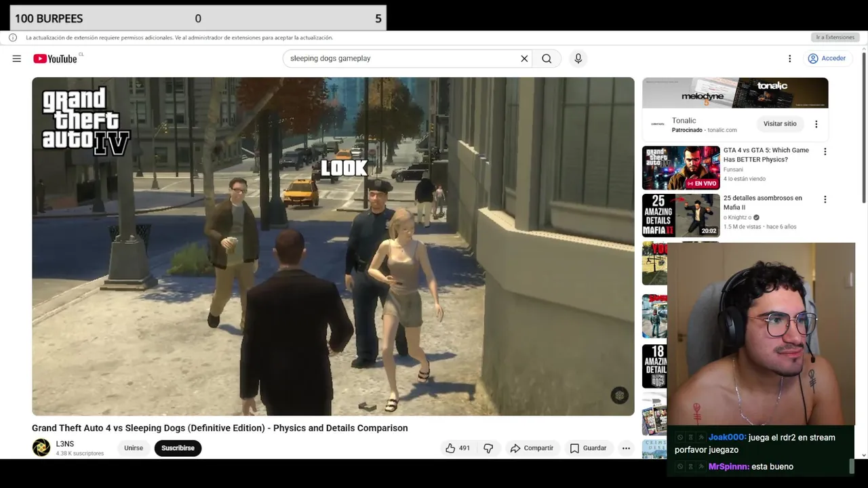Screen dimensions: 868x488
Task: Open the Tonalic ad options menu
Action: (x=816, y=124)
